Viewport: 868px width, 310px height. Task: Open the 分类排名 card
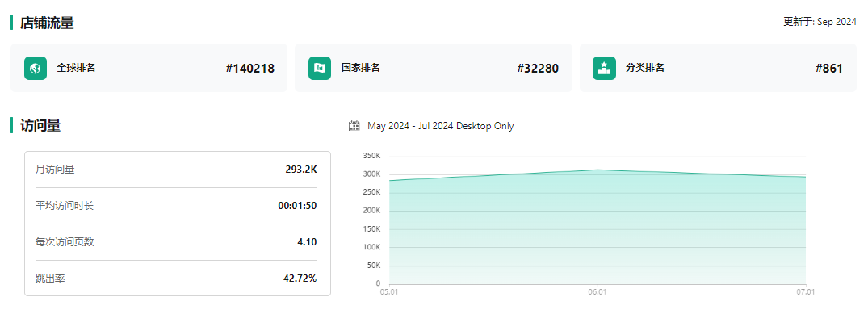[x=718, y=68]
